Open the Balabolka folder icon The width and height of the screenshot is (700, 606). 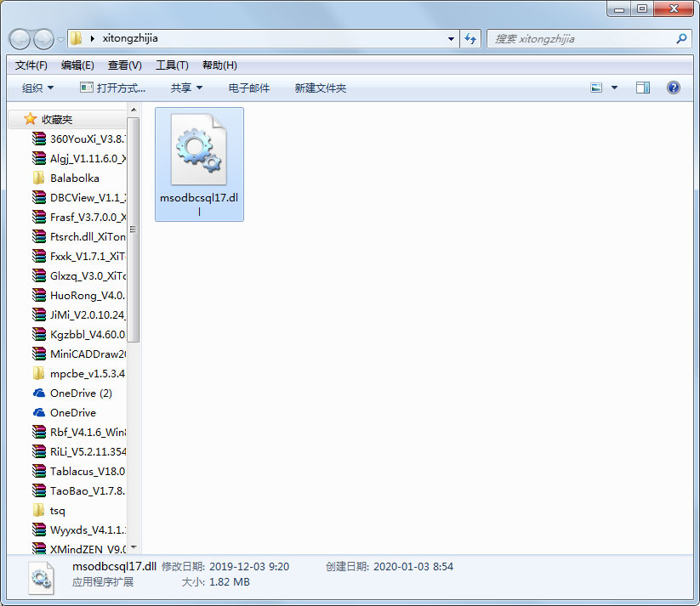tap(38, 178)
